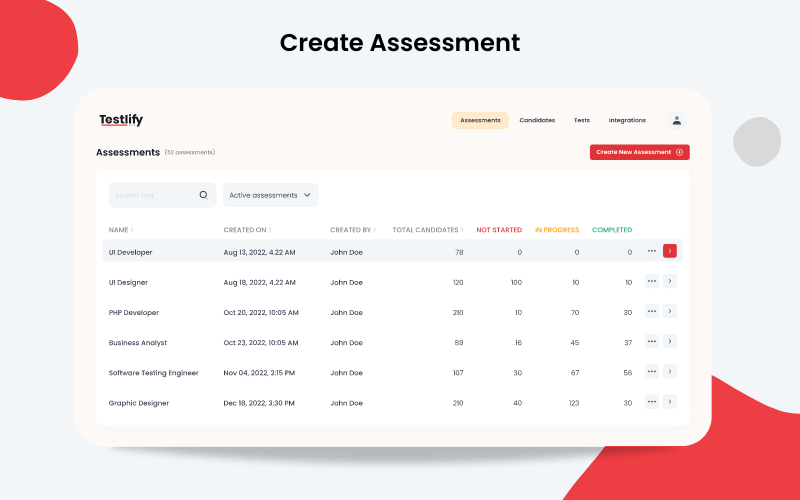Click the Oct 20, 2022 date cell

pyautogui.click(x=261, y=312)
